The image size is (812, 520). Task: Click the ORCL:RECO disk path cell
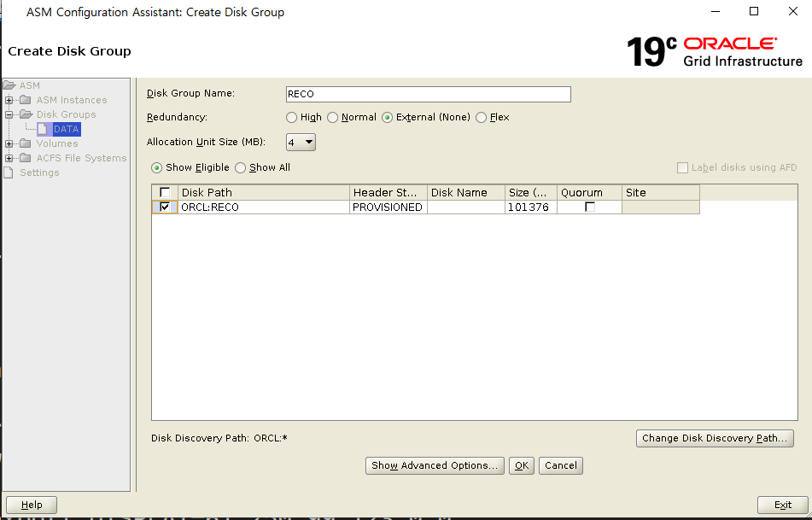(264, 207)
